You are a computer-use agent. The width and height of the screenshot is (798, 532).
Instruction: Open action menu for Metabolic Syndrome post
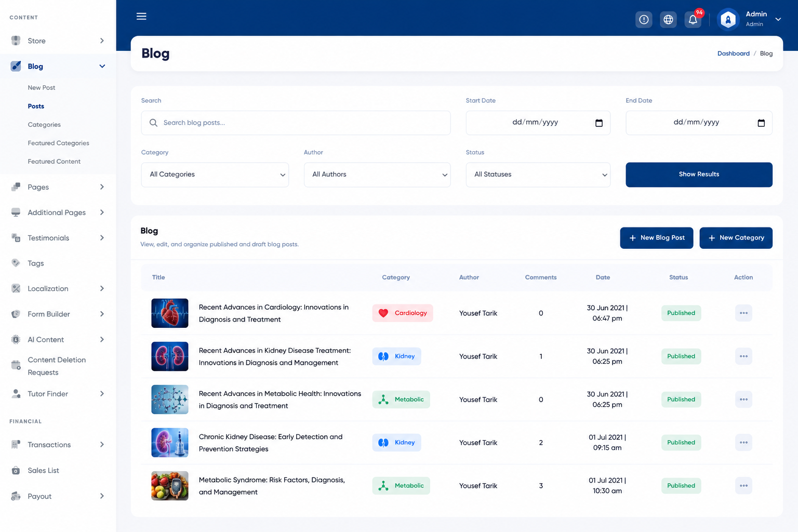743,486
